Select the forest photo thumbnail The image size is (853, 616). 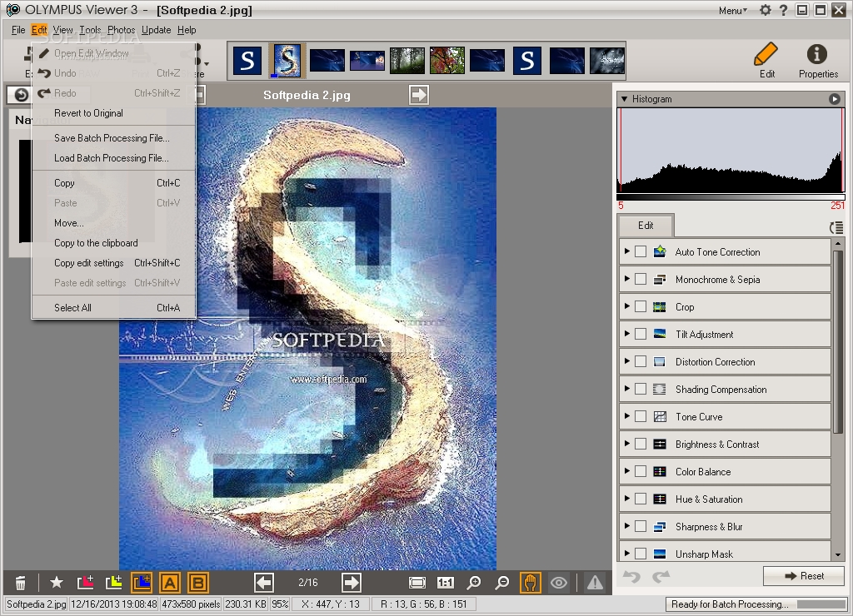407,60
